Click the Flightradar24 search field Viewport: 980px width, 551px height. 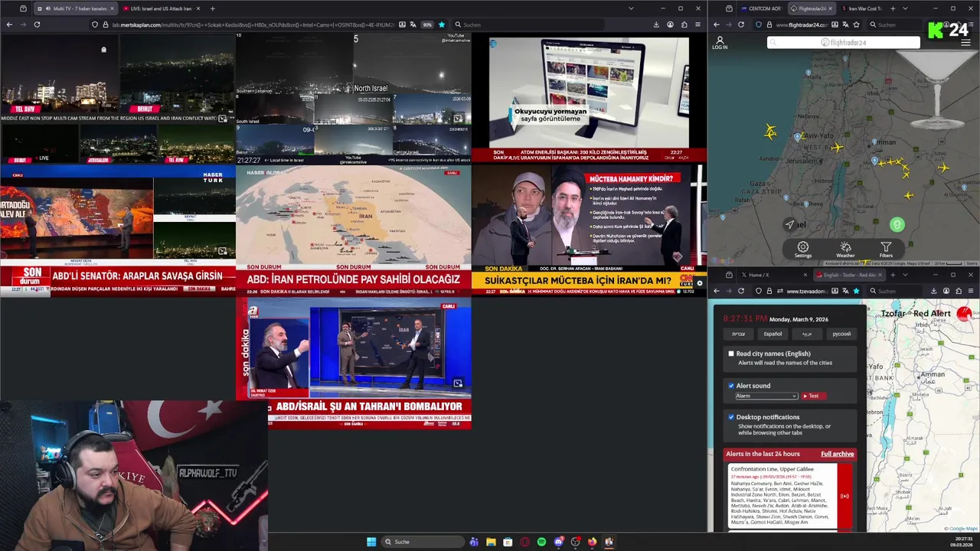click(x=844, y=42)
